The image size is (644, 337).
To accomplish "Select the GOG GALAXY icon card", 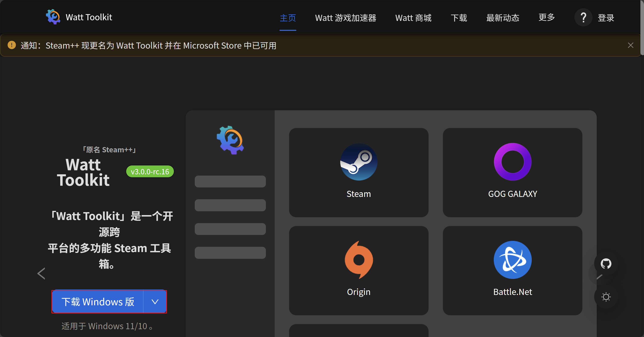I will (513, 172).
